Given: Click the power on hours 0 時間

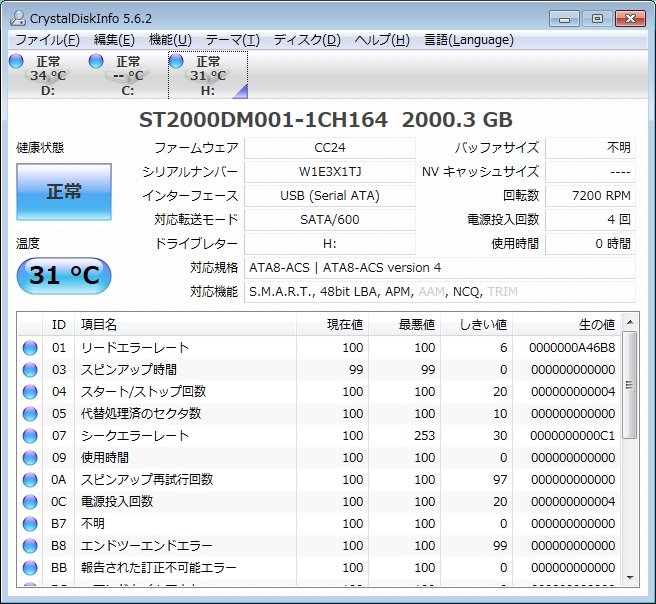Looking at the screenshot, I should pyautogui.click(x=590, y=244).
